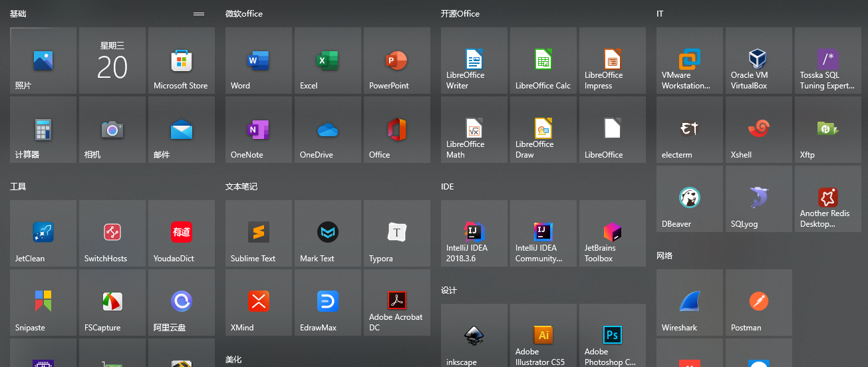
Task: Launch VMware Workstation tile
Action: [x=690, y=61]
